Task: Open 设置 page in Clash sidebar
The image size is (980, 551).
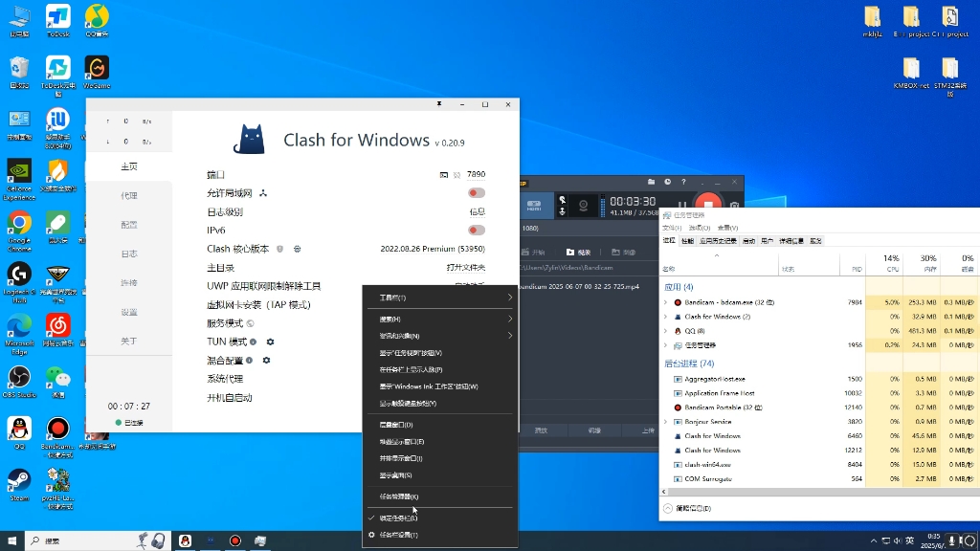Action: (129, 312)
